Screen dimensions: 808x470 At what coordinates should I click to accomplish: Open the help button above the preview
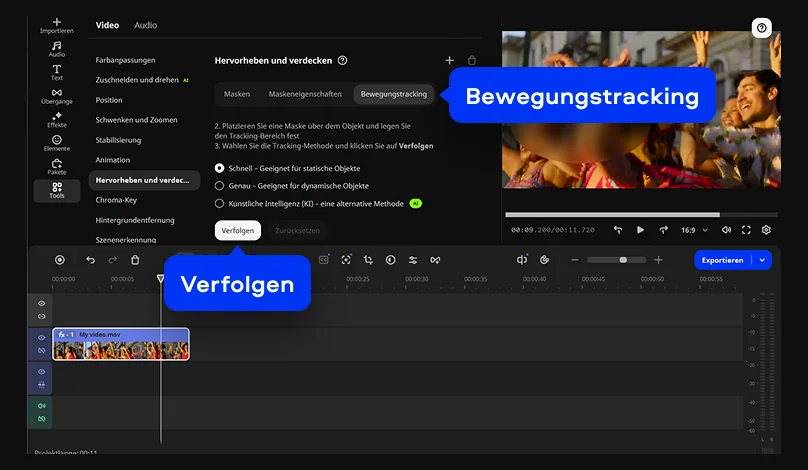[762, 28]
